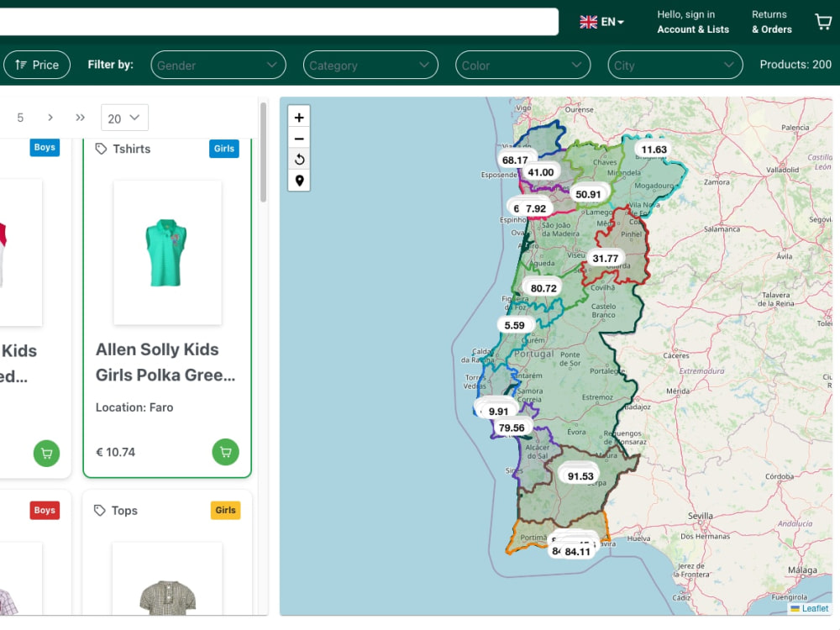The image size is (840, 630).
Task: Open Account & Lists sign in
Action: pos(693,22)
